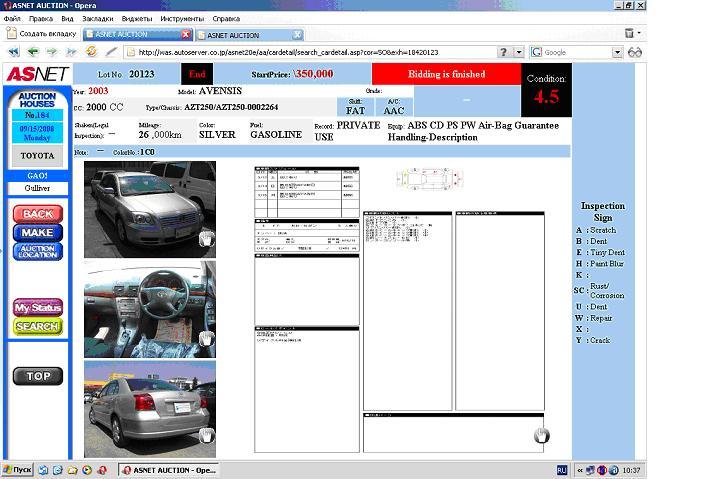
Task: Click ASNET AUCTION - Opera taskbar button
Action: click(169, 470)
